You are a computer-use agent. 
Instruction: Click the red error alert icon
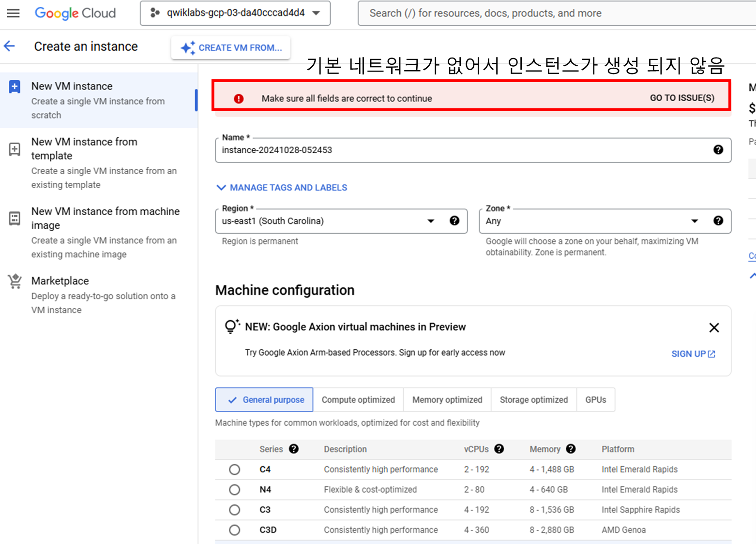pyautogui.click(x=239, y=99)
